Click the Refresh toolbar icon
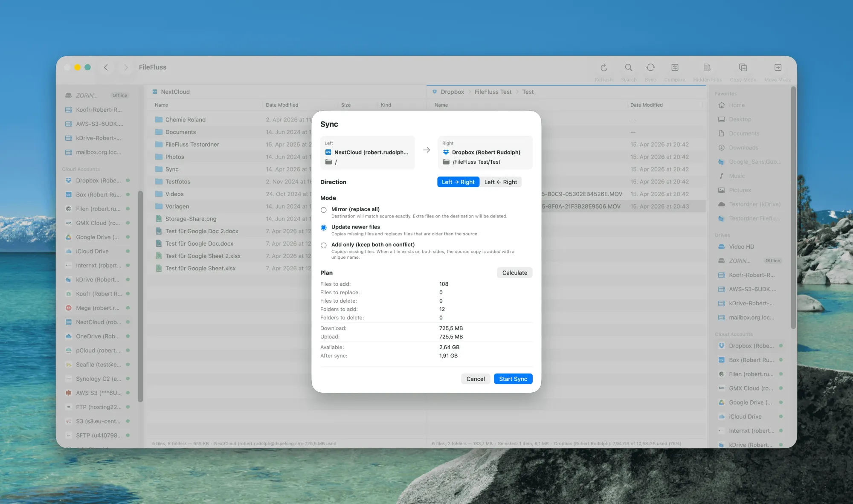 pyautogui.click(x=603, y=68)
